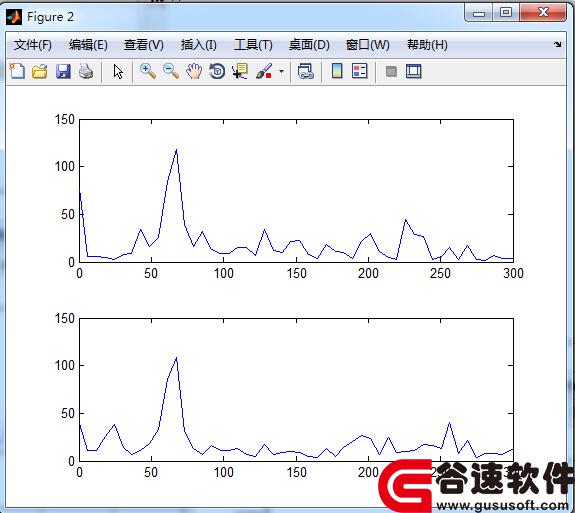Click y-axis label 50 of bottom plot
Image resolution: width=575 pixels, height=513 pixels.
(68, 413)
